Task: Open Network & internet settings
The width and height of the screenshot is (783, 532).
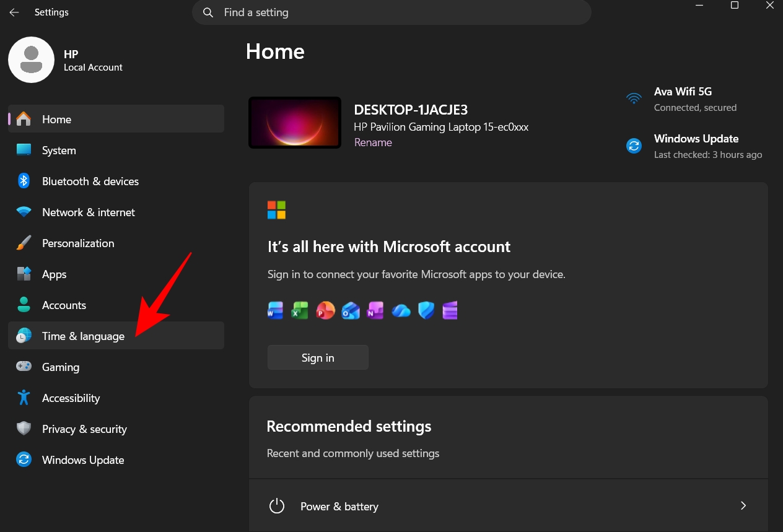Action: tap(116, 212)
